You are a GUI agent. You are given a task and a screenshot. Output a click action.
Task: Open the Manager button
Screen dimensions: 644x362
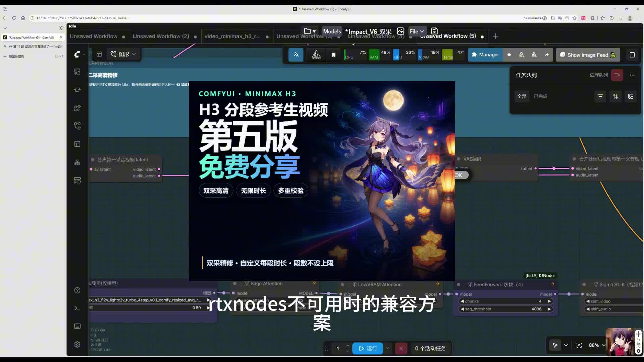(x=485, y=55)
